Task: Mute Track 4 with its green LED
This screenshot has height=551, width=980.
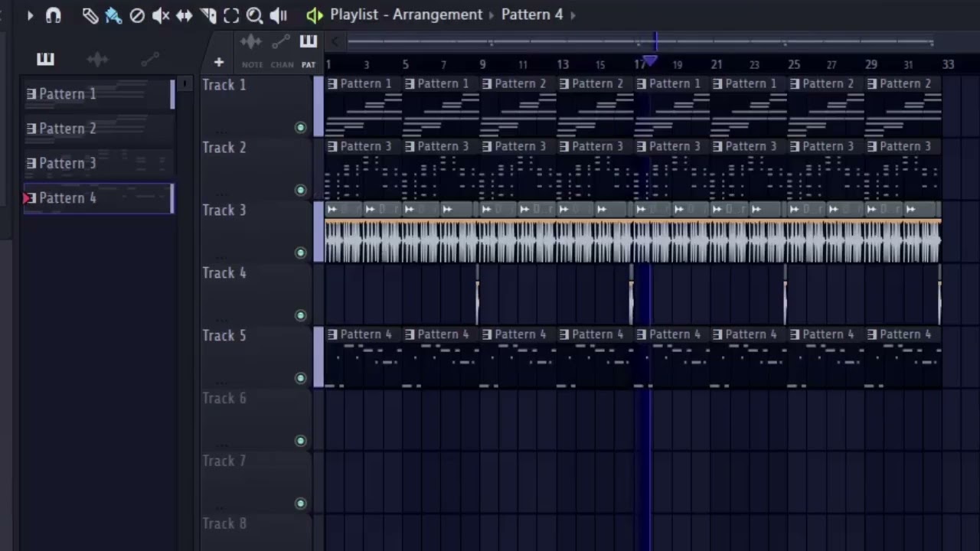Action: click(300, 315)
